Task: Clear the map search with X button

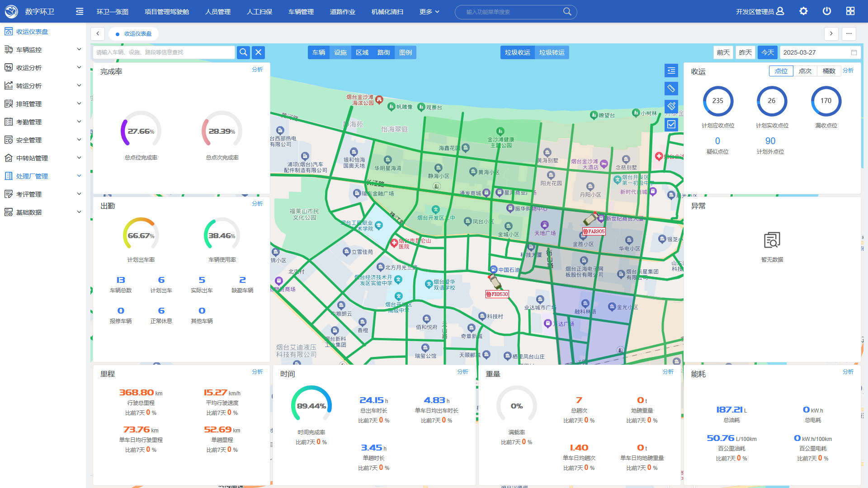Action: pos(258,52)
